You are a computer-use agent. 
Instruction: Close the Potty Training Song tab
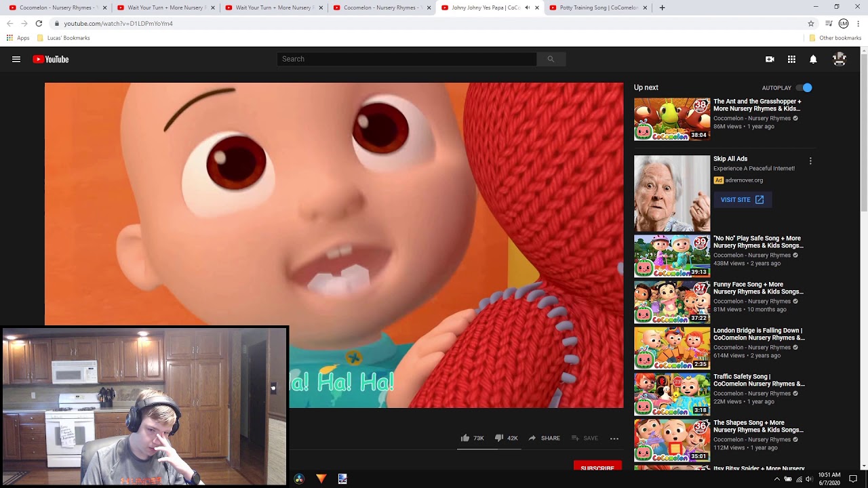[645, 7]
